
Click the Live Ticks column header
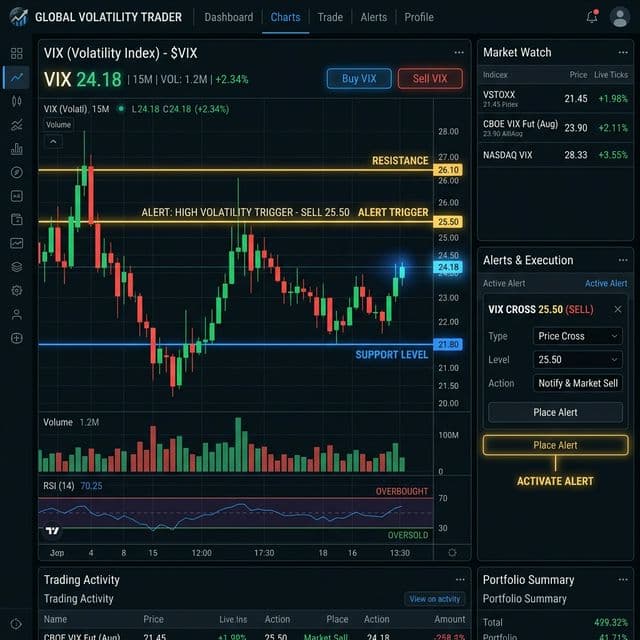click(611, 75)
